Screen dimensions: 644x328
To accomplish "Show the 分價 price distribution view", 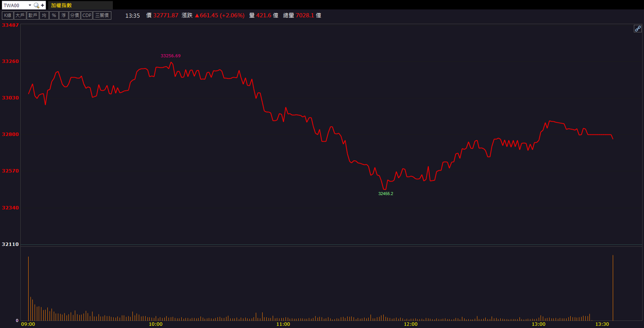I will pyautogui.click(x=74, y=15).
